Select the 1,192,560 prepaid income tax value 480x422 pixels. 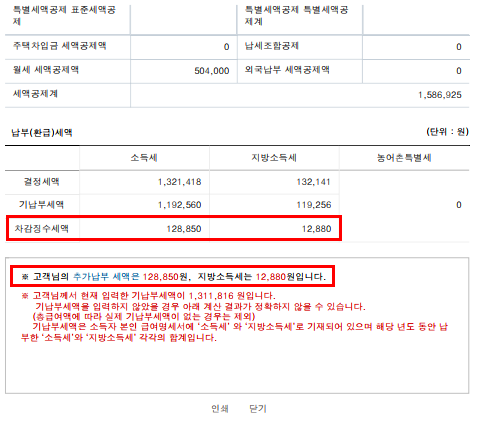[x=179, y=205]
